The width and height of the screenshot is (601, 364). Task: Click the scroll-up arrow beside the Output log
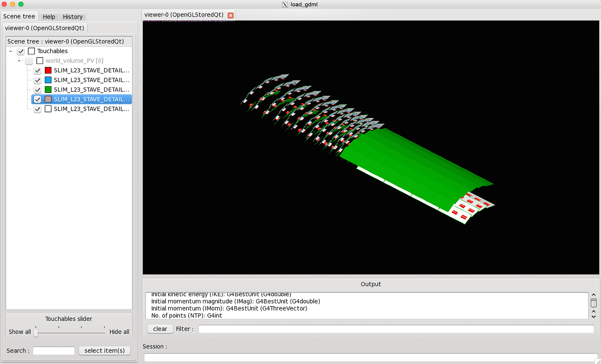pos(594,294)
